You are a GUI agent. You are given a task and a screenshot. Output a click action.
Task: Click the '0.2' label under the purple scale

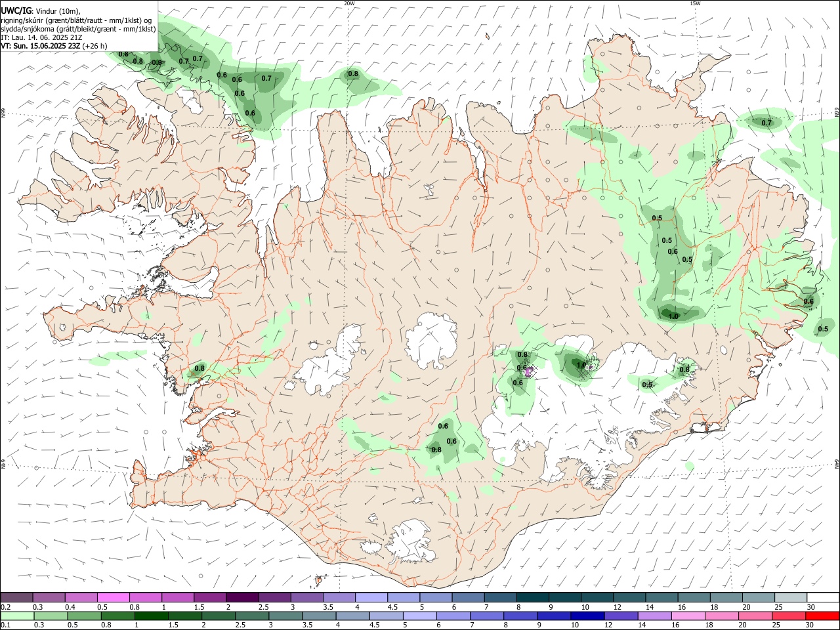[6, 607]
